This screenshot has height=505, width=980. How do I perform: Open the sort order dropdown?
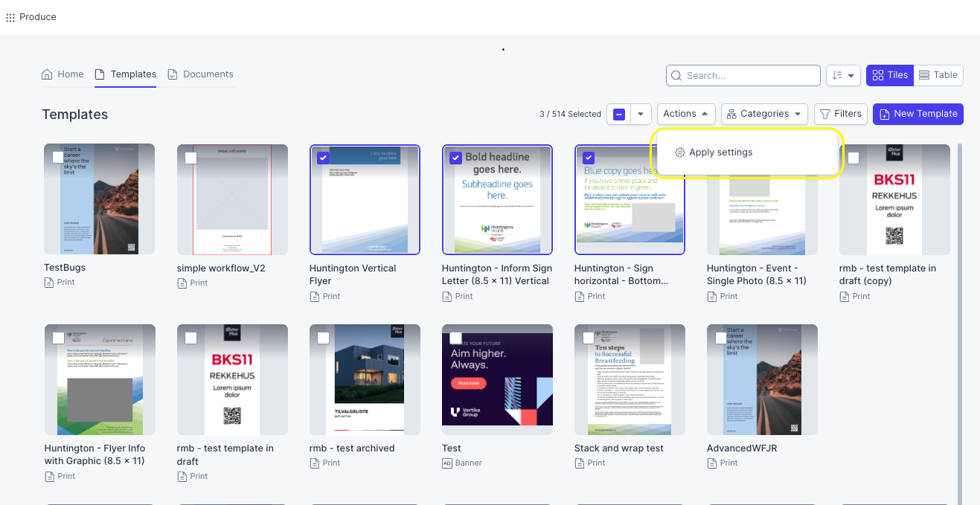point(843,75)
